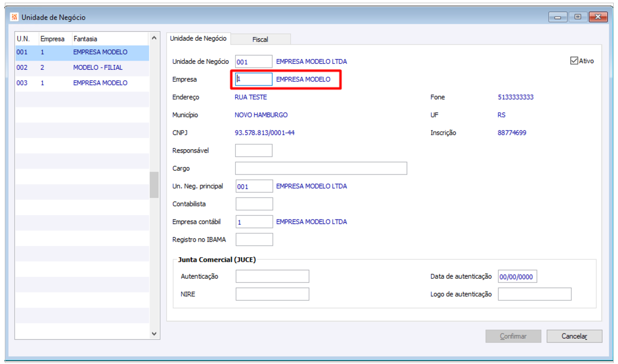Image resolution: width=618 pixels, height=364 pixels.
Task: Click the Junta Comercial (JUCE) group label
Action: (x=217, y=260)
